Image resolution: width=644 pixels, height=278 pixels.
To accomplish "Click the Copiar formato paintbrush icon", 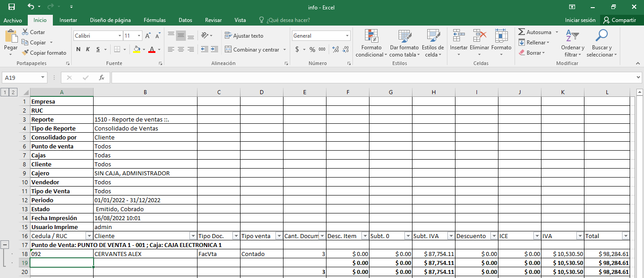I will [x=26, y=53].
